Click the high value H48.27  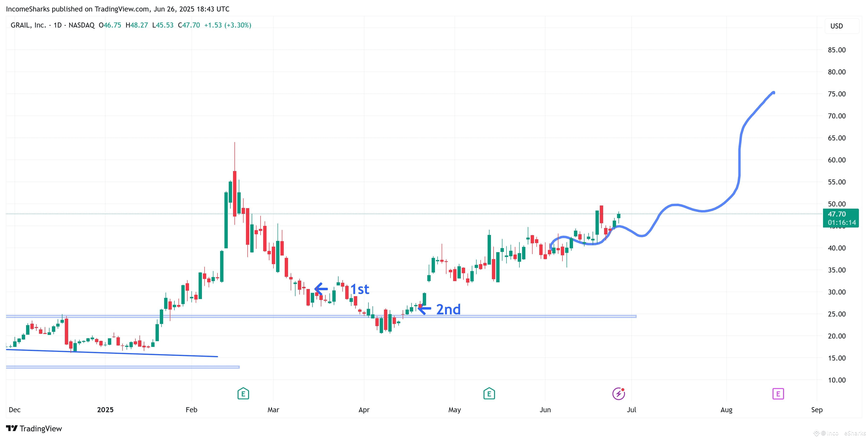pos(136,25)
